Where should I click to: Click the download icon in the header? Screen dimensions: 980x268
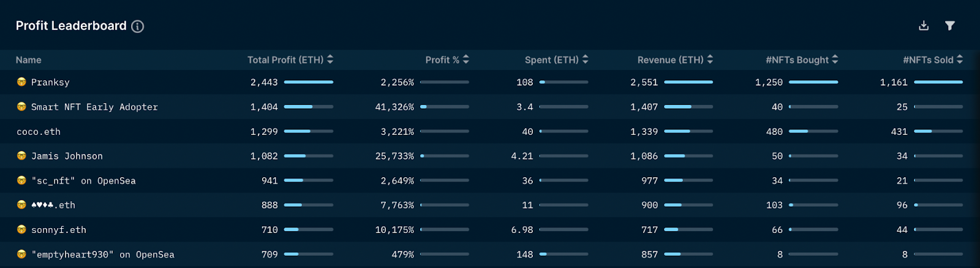(x=924, y=26)
